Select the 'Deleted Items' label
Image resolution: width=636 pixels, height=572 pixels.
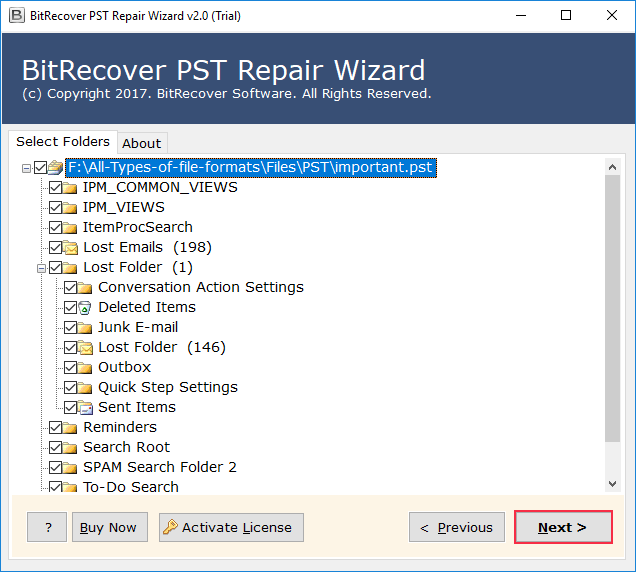(147, 307)
